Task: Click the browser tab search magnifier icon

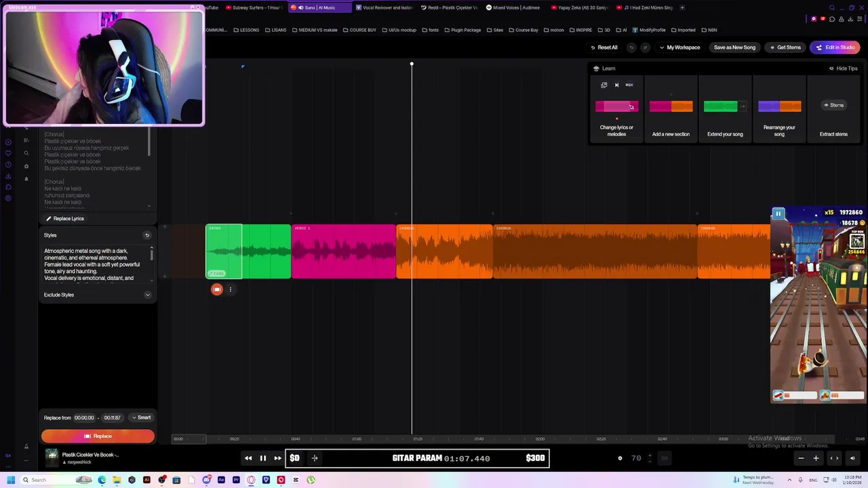Action: tap(832, 7)
